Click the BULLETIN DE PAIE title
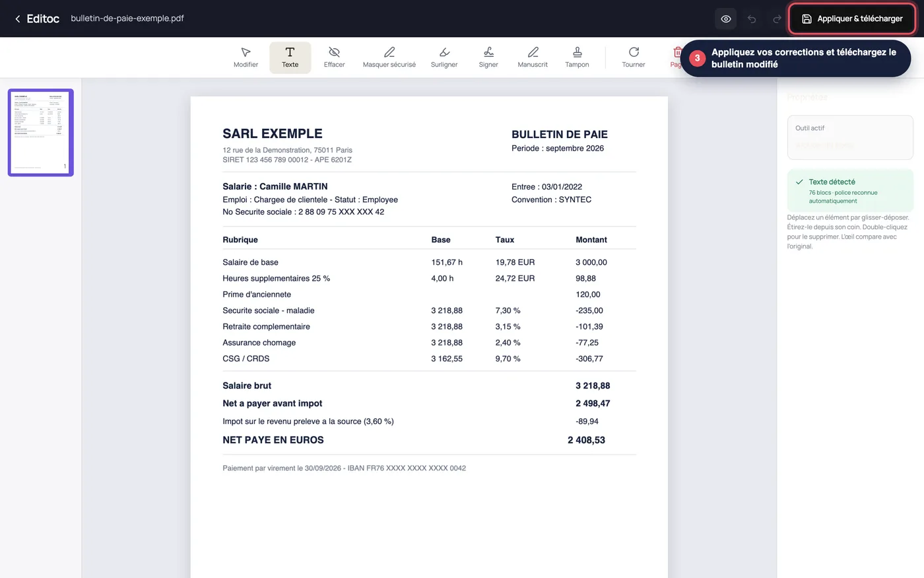The image size is (924, 578). coord(560,134)
